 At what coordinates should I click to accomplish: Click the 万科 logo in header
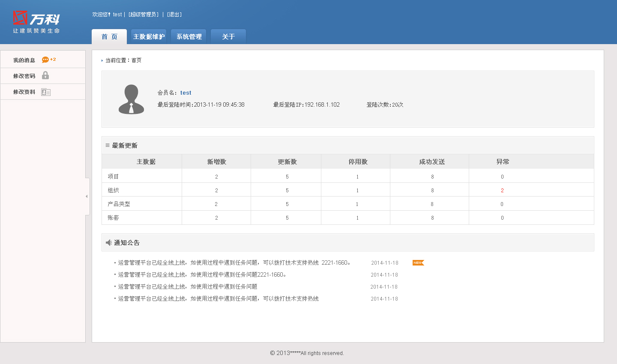coord(36,22)
